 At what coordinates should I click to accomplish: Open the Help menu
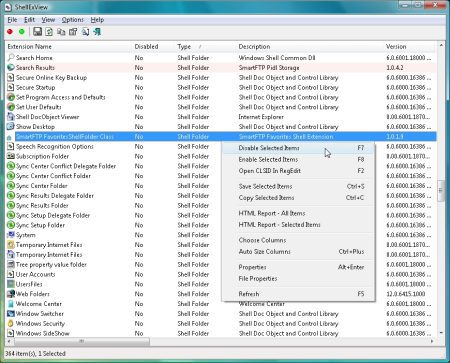click(x=97, y=20)
